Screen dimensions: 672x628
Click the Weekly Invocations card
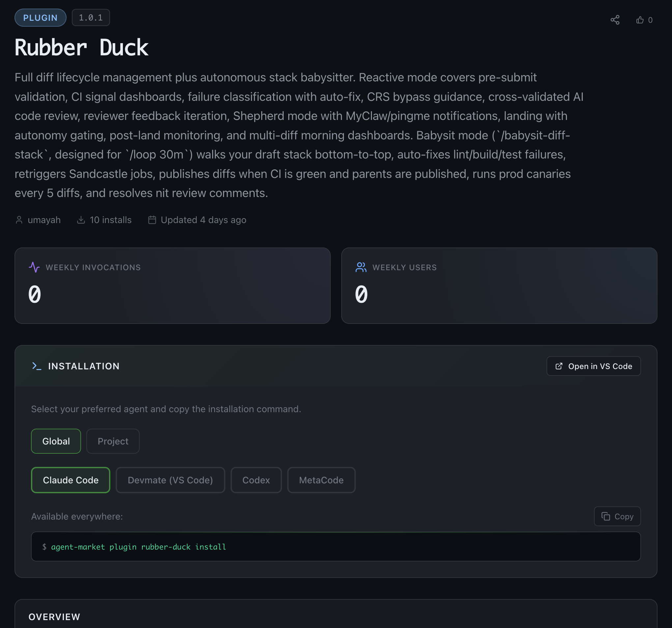172,285
